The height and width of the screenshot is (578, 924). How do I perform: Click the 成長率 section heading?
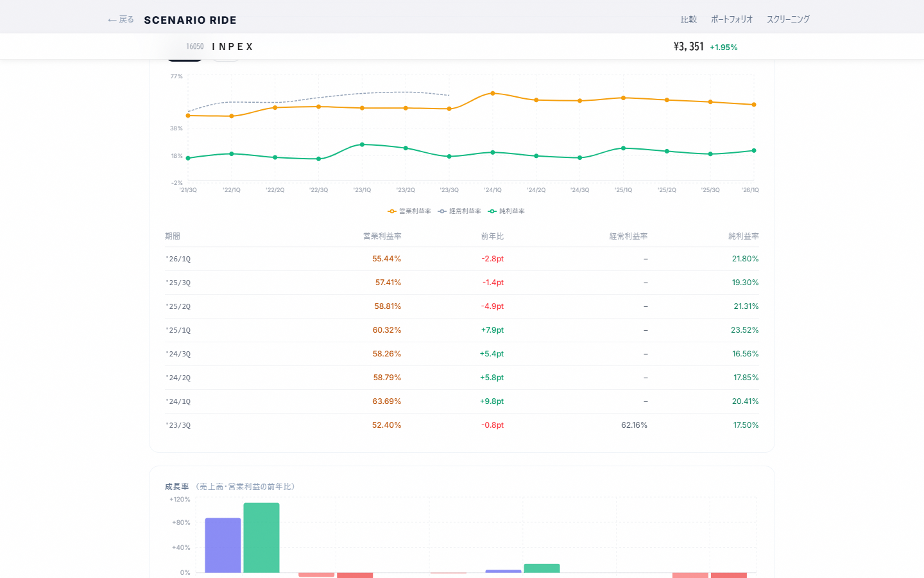coord(177,487)
